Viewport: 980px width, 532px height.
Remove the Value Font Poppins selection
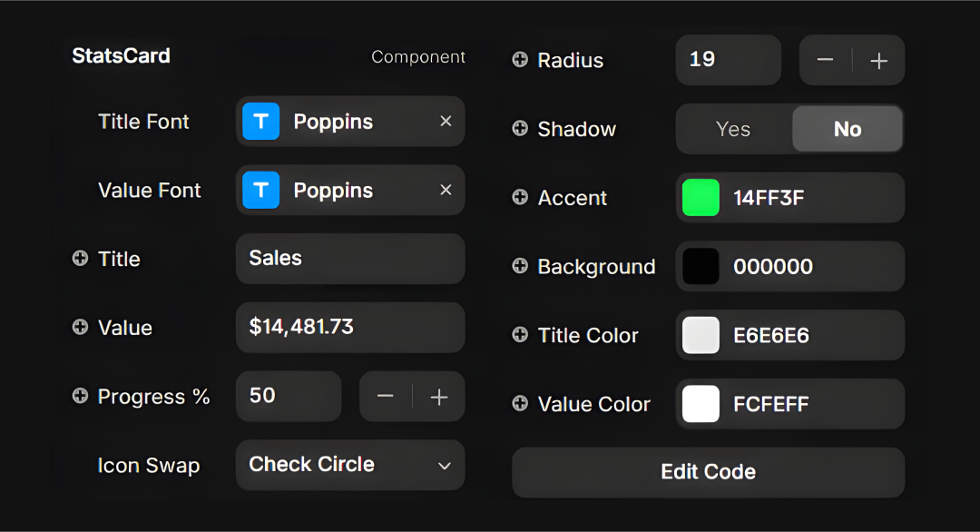[x=446, y=191]
